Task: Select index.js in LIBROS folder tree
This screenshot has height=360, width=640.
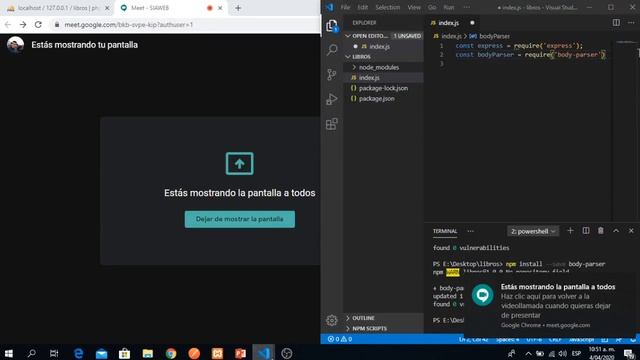Action: coord(383,78)
